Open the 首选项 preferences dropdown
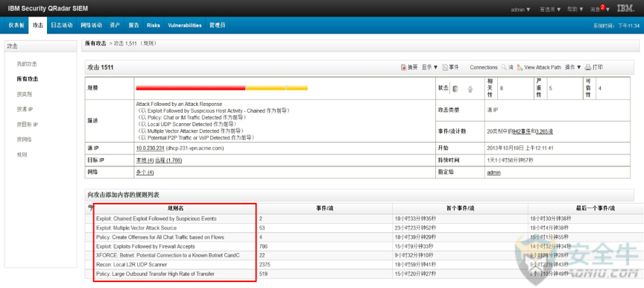Image resolution: width=644 pixels, height=288 pixels. click(x=550, y=9)
